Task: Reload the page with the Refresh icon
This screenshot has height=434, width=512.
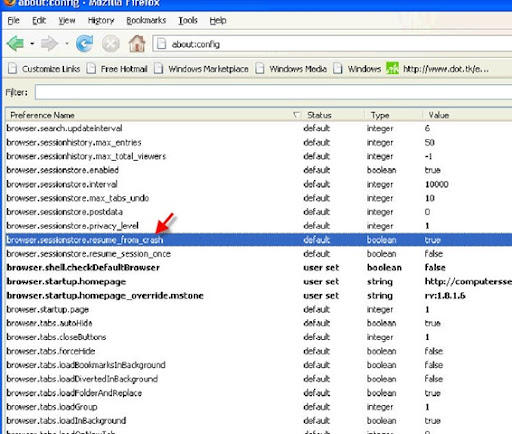Action: 84,44
